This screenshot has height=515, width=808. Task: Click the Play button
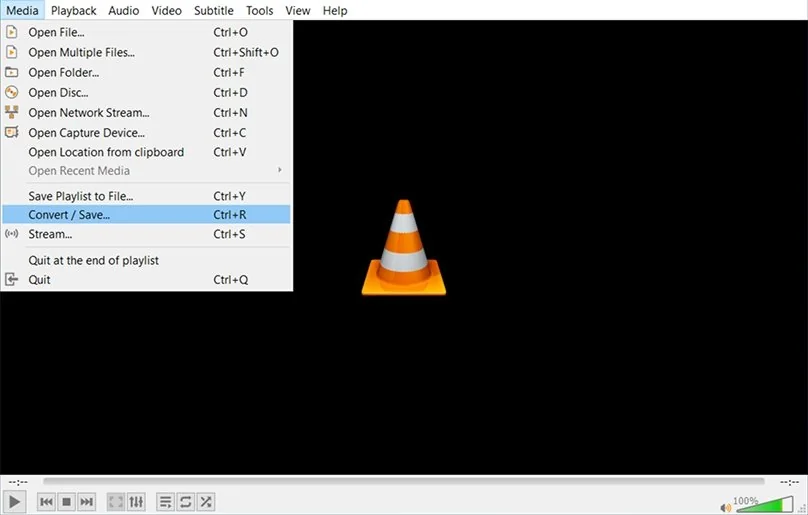[x=14, y=502]
